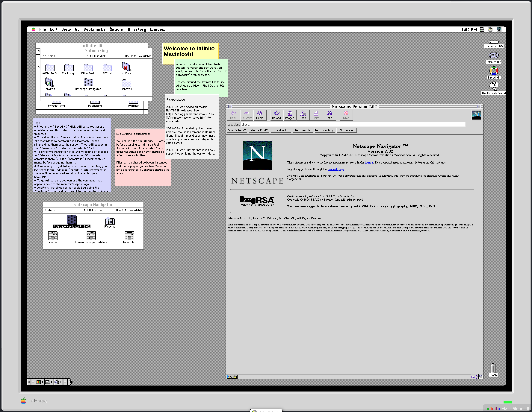Open the Bookmarks menu in the menu bar
This screenshot has height=412, width=532.
click(94, 29)
